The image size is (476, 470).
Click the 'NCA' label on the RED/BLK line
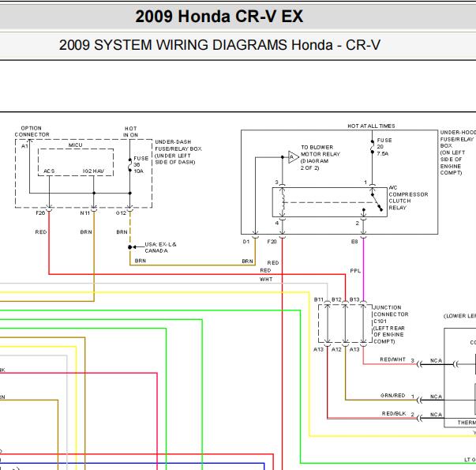(x=436, y=415)
